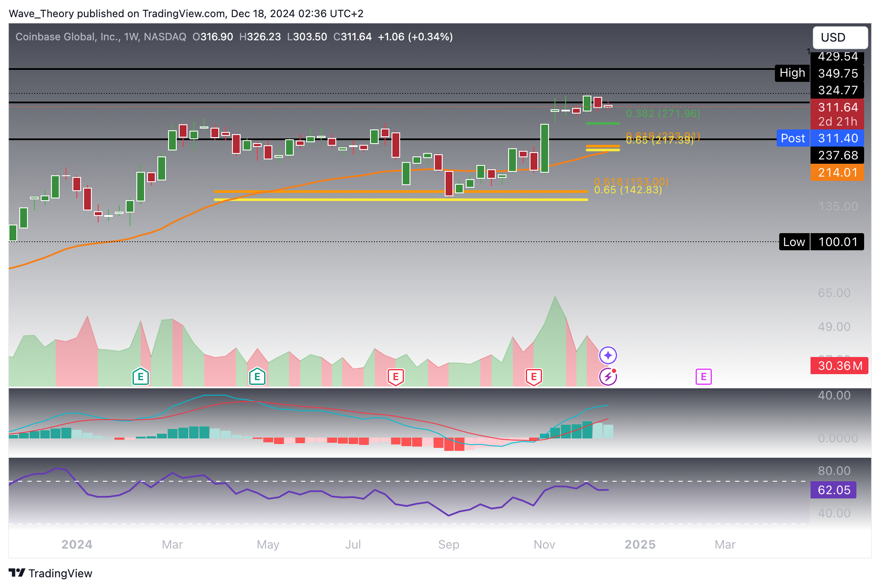The width and height of the screenshot is (880, 588).
Task: Click the orange 214.01 moving average label
Action: coord(838,172)
